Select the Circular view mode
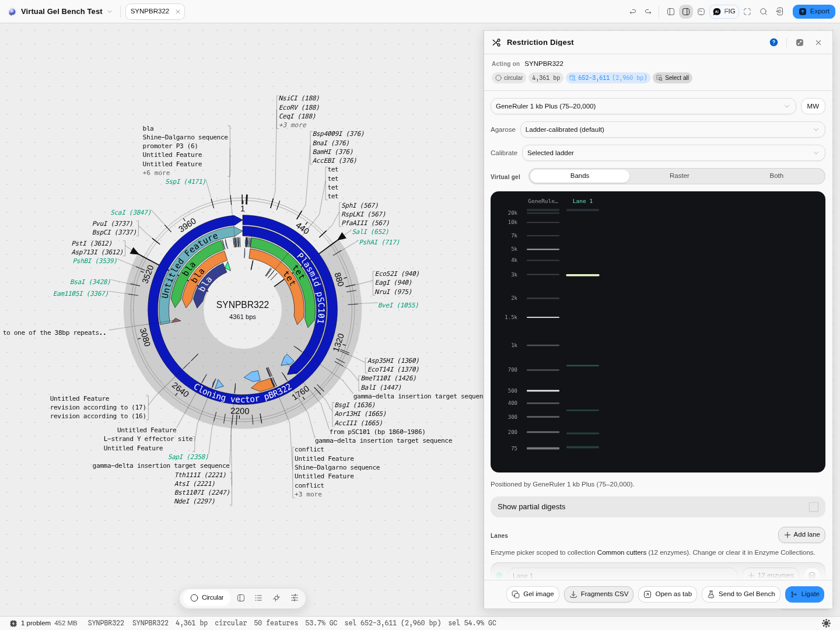Viewport: 840px width, 630px height. tap(207, 598)
